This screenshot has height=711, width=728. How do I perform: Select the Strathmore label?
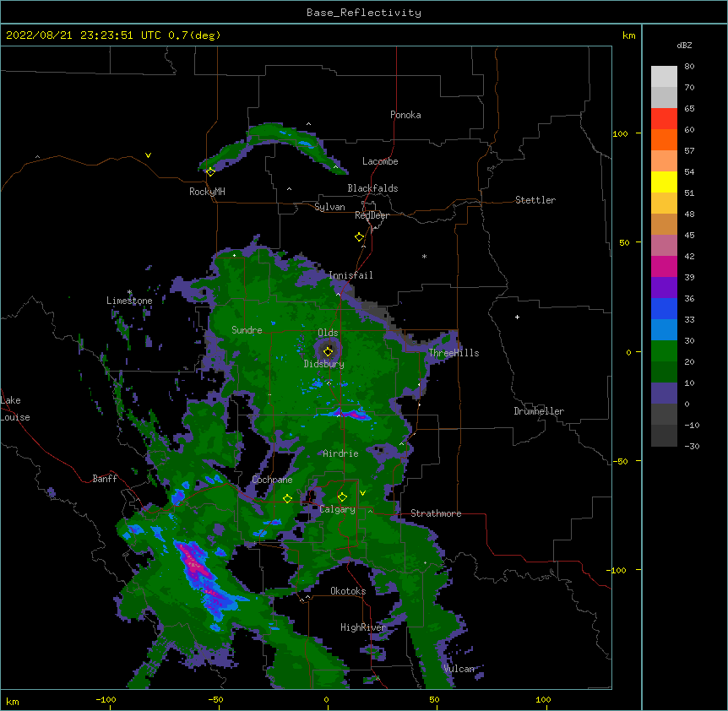click(x=436, y=513)
